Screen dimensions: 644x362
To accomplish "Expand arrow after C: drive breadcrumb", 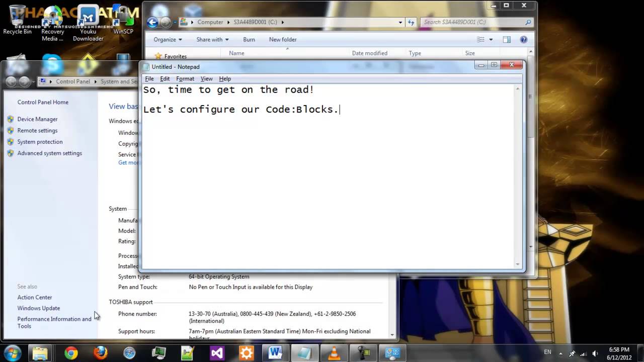I will point(283,22).
